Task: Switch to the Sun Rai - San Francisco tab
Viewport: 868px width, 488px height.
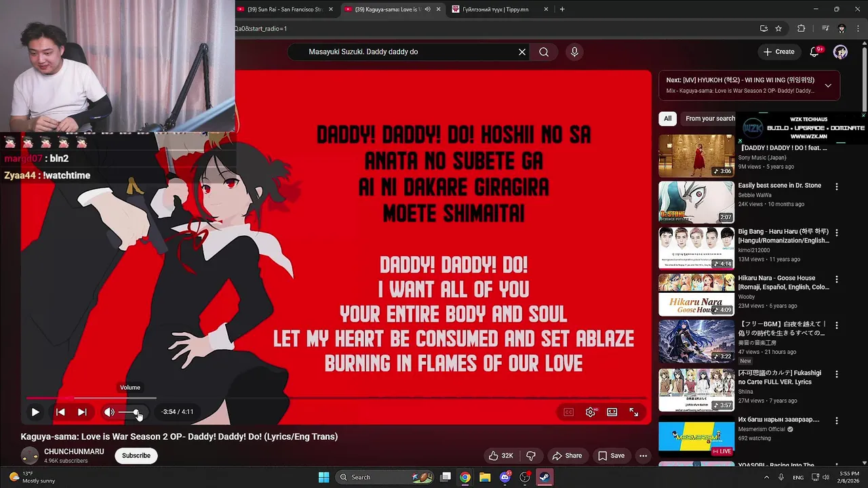Action: coord(283,9)
